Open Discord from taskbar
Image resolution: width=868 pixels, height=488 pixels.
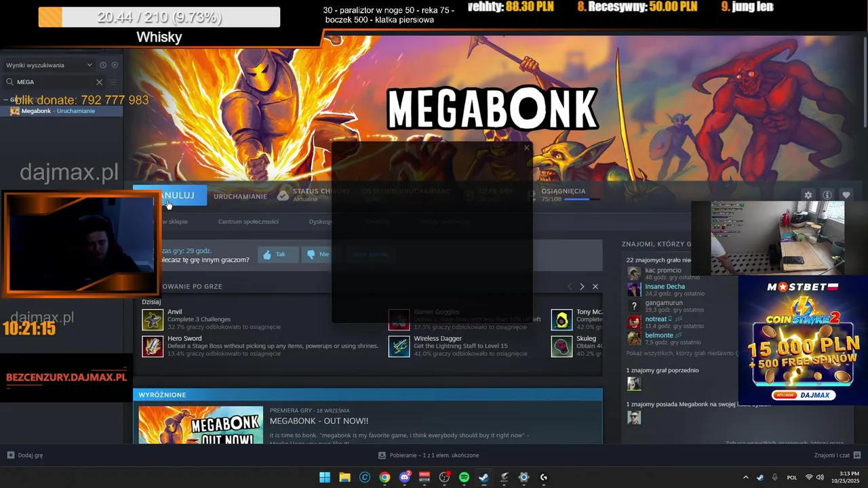(405, 477)
